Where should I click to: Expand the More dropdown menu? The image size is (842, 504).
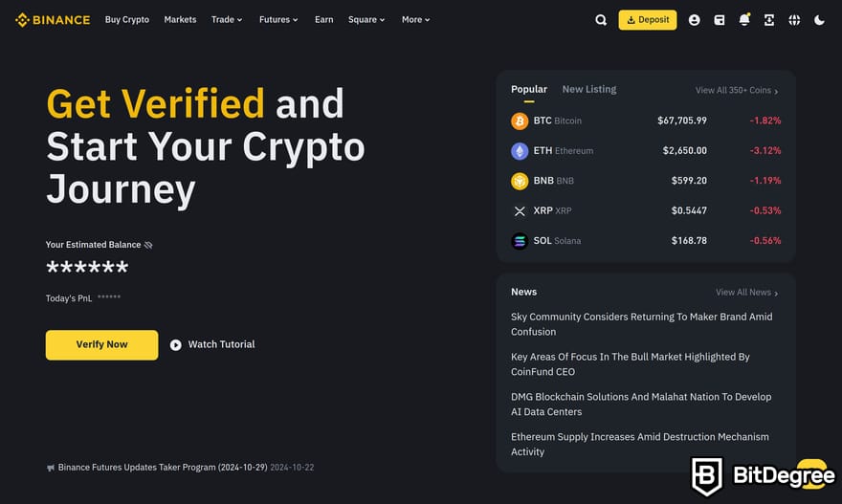(x=415, y=19)
